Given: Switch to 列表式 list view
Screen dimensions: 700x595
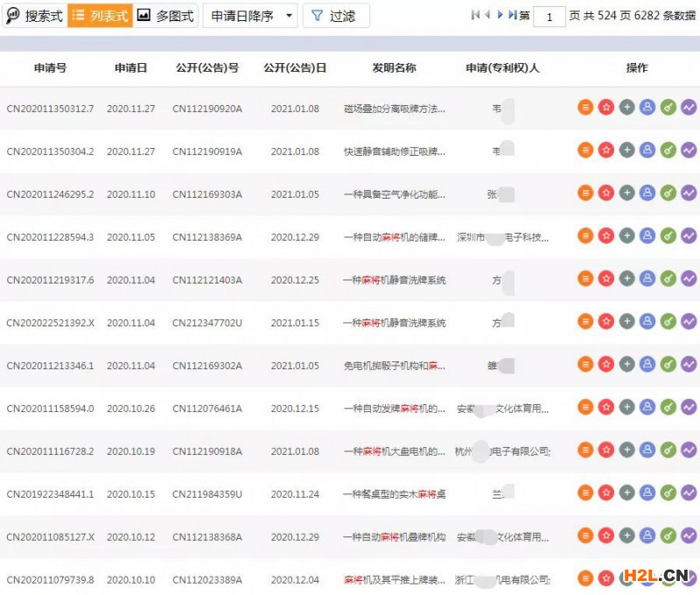Looking at the screenshot, I should pyautogui.click(x=100, y=16).
